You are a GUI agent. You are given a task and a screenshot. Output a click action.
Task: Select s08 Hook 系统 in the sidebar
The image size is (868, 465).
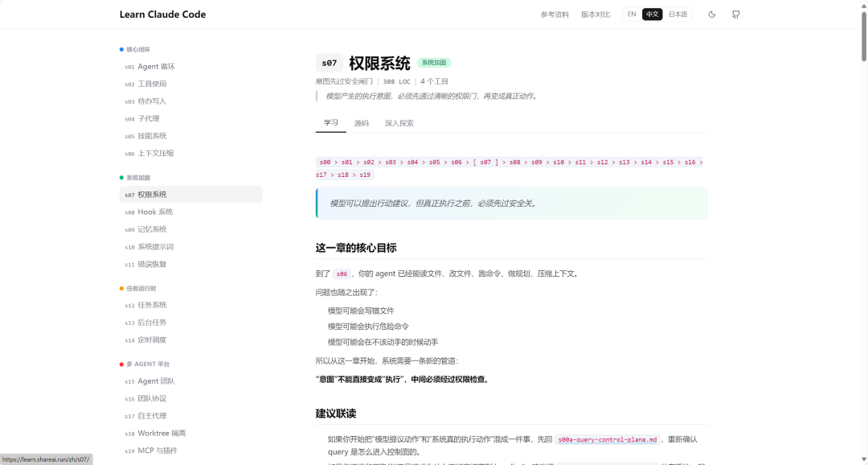[x=149, y=212]
